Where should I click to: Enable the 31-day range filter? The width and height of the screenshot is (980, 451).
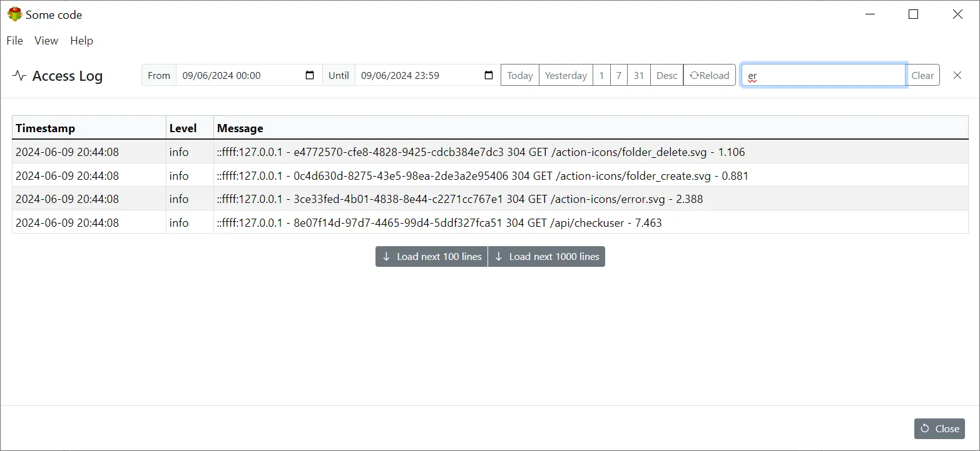tap(638, 75)
